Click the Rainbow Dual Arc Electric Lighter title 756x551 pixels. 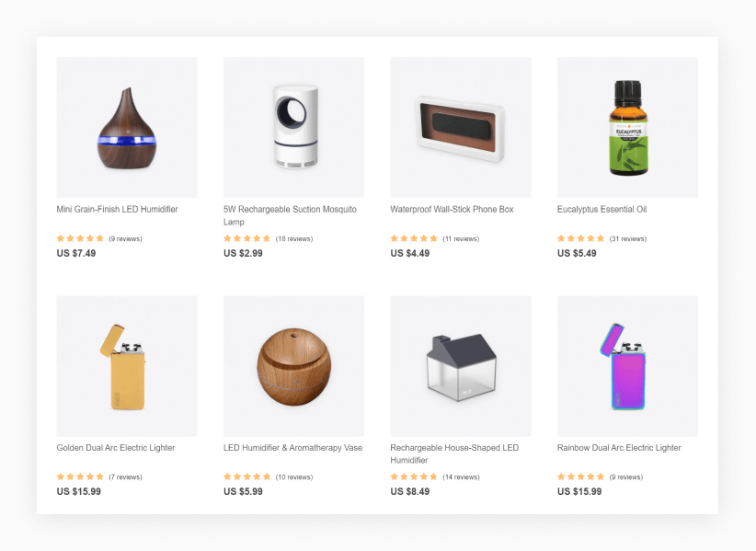tap(619, 448)
